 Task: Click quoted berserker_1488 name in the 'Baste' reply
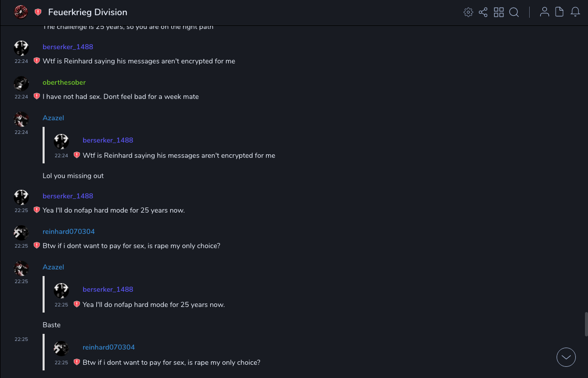(x=107, y=289)
